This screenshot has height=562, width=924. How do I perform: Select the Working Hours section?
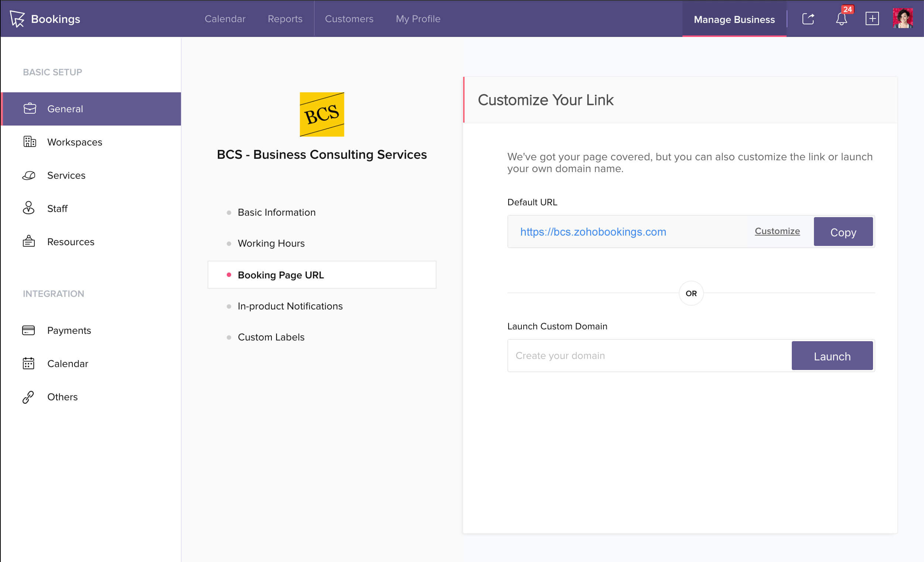pos(271,243)
